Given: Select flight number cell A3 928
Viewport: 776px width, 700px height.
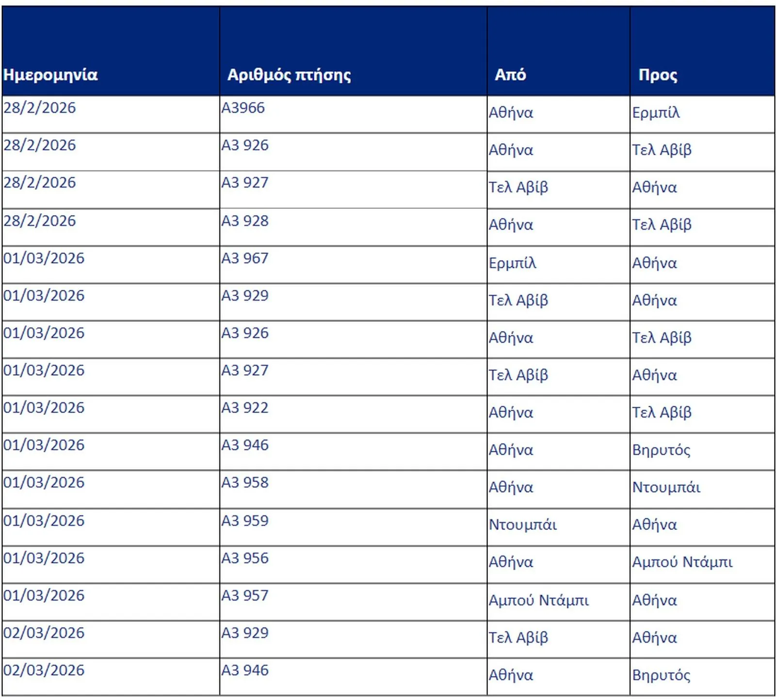Looking at the screenshot, I should point(245,221).
